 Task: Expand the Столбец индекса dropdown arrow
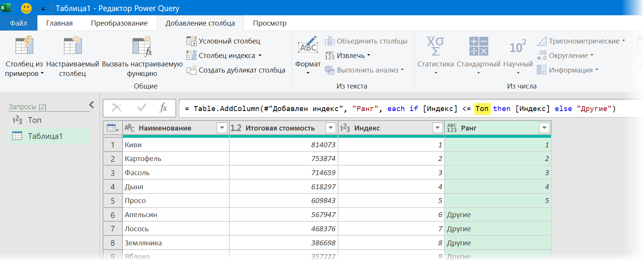[x=260, y=55]
